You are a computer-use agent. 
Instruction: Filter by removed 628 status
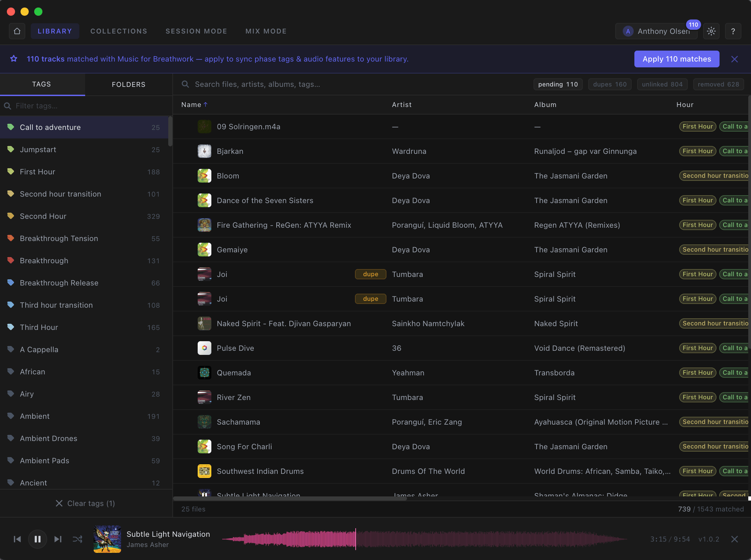coord(719,84)
